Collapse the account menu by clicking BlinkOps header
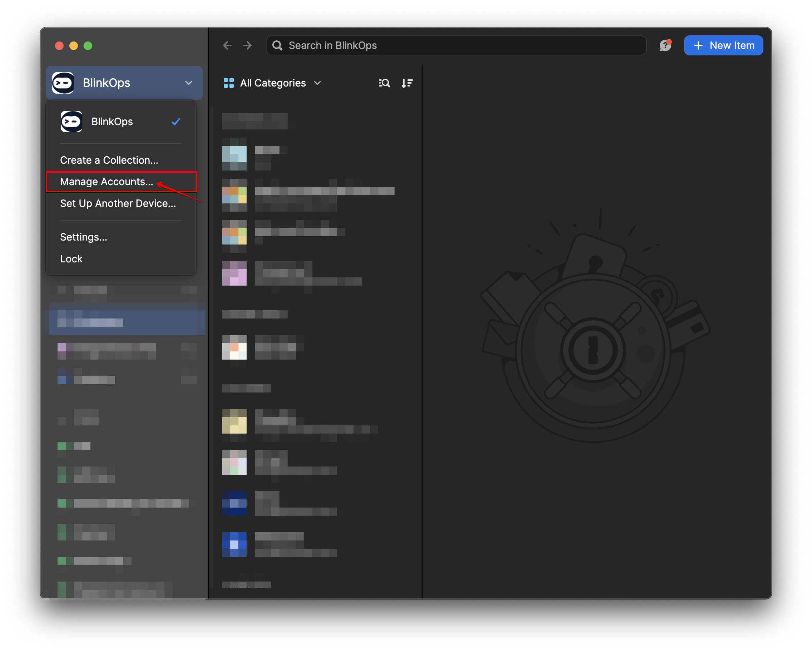This screenshot has height=652, width=812. coord(106,83)
